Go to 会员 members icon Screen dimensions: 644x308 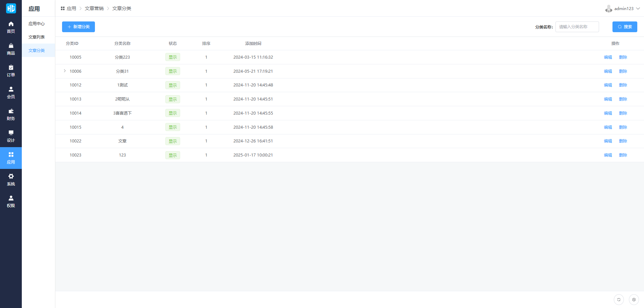coord(11,89)
